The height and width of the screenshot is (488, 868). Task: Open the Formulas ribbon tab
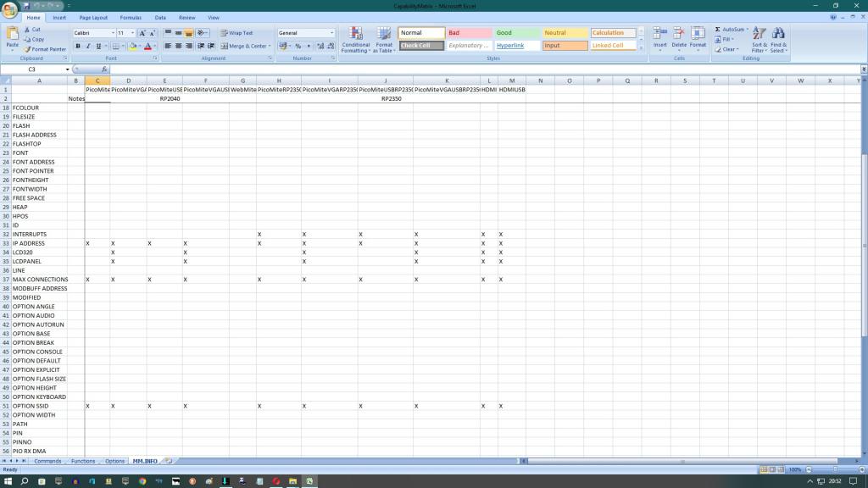pos(131,17)
